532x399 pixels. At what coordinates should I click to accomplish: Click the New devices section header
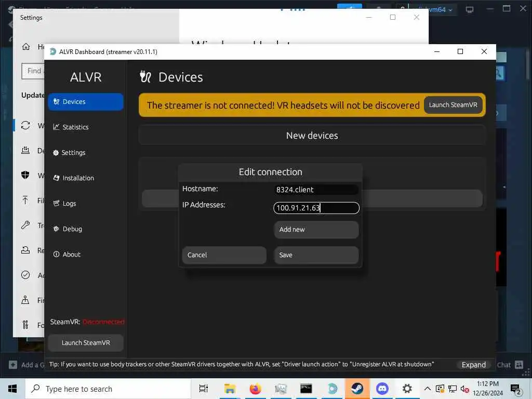(312, 136)
